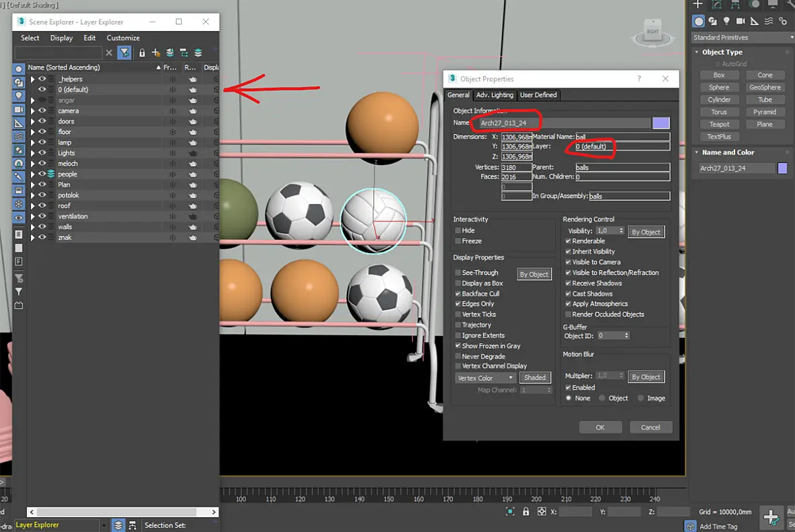Click the filter funnel icon in Scene Explorer toolbar
Viewport: 795px width, 532px height.
point(124,53)
